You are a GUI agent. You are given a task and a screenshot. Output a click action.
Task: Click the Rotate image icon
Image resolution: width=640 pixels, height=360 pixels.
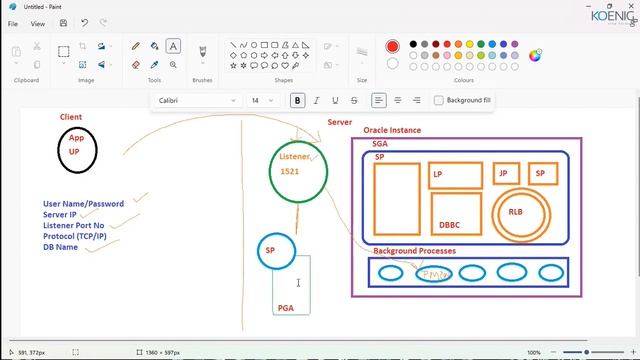(101, 46)
